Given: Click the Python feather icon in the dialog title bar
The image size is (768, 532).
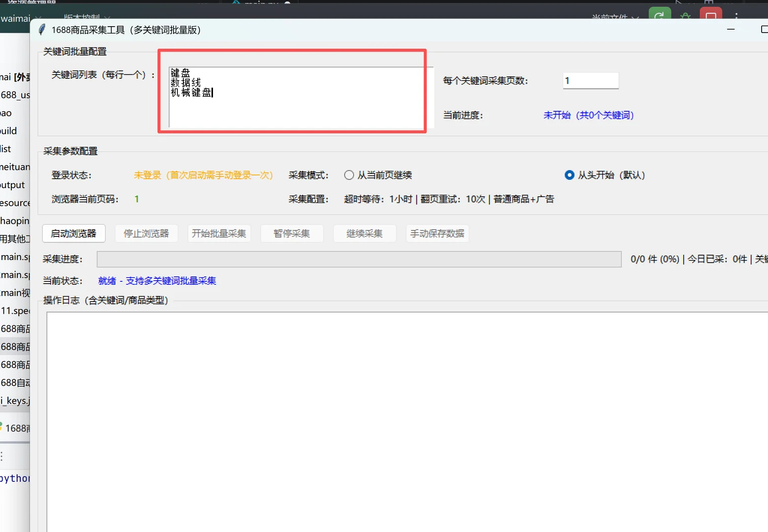Looking at the screenshot, I should tap(41, 30).
